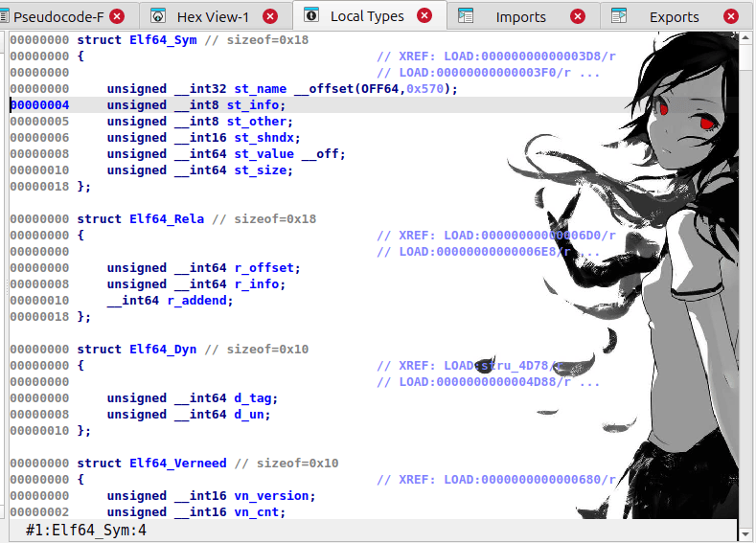Select the st_size field
The width and height of the screenshot is (756, 543).
coord(261,170)
